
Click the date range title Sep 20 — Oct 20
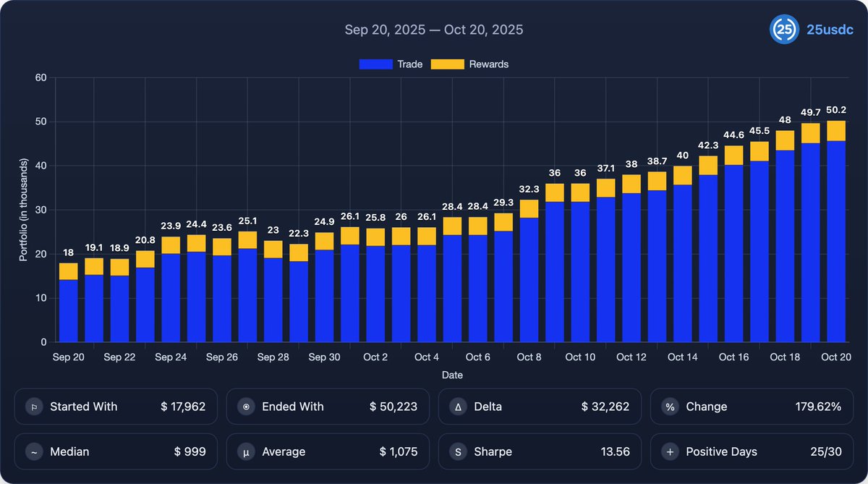(x=434, y=30)
